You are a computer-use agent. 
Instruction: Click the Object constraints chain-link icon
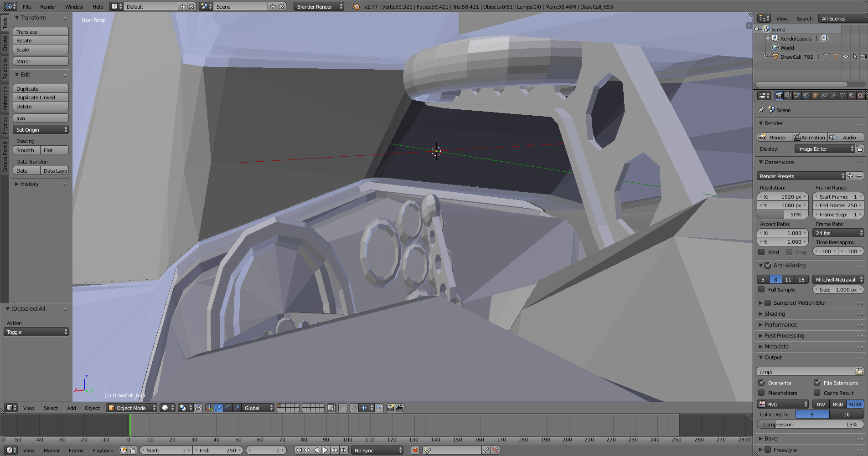(824, 96)
